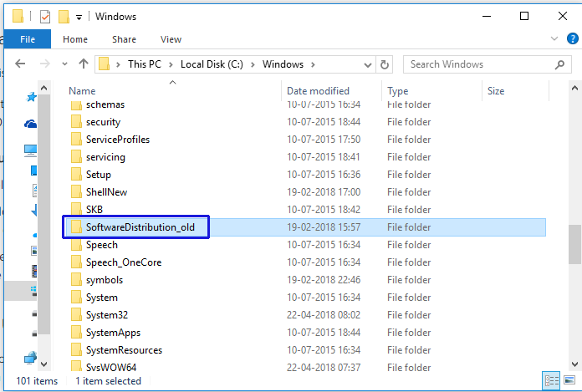The width and height of the screenshot is (582, 392).
Task: Click the folder icon of System32
Action: (76, 314)
